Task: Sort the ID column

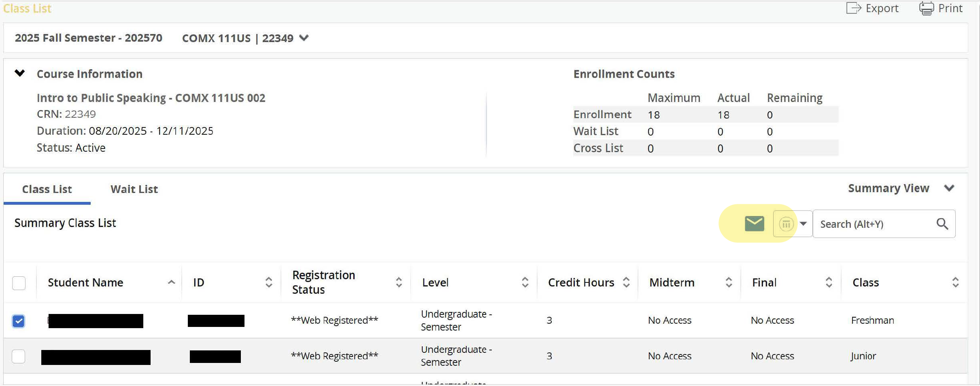Action: pos(268,282)
